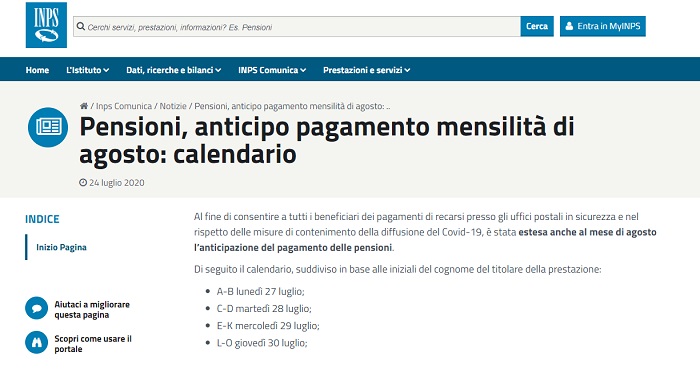Image resolution: width=700 pixels, height=370 pixels.
Task: Click the speech bubble feedback icon
Action: tap(37, 308)
